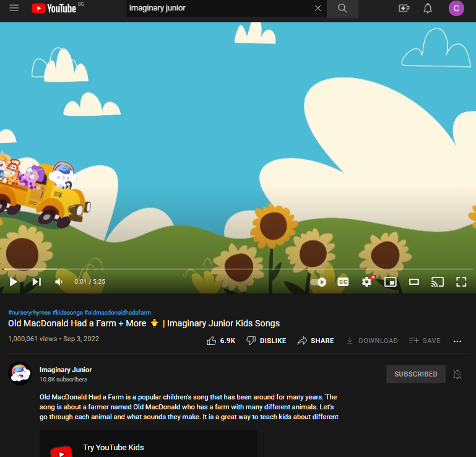Open the #nurseryrhymes hashtag

(30, 313)
